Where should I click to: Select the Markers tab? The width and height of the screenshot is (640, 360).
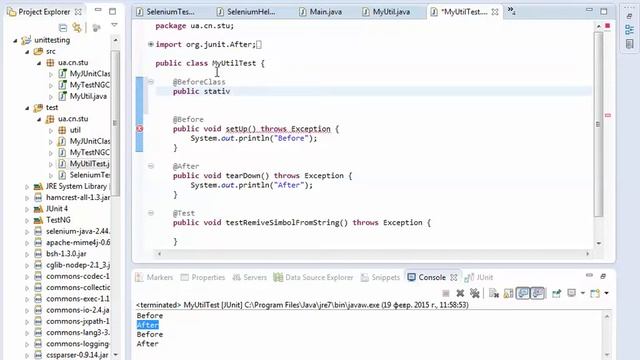(154, 278)
